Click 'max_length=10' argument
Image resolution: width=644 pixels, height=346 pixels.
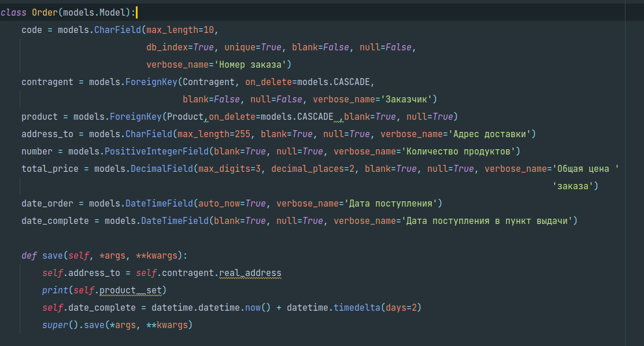[x=180, y=30]
